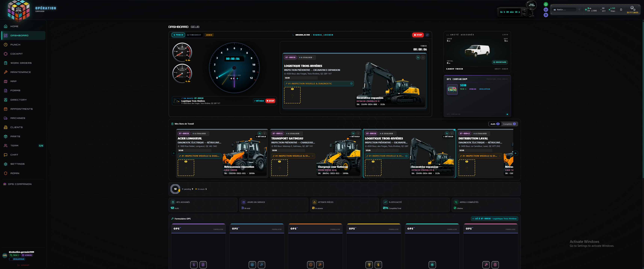The width and height of the screenshot is (644, 269).
Task: Click the send arrow beside Radio field
Action: [x=579, y=10]
